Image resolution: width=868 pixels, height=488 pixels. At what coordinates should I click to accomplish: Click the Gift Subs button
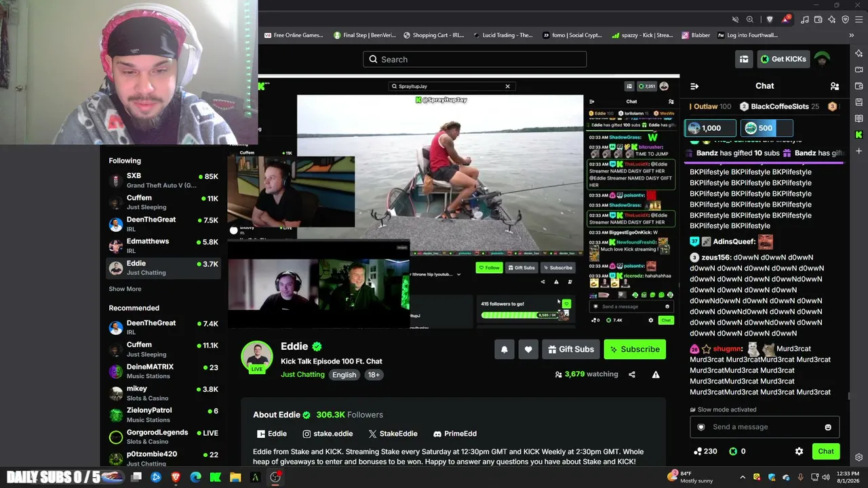pyautogui.click(x=570, y=349)
